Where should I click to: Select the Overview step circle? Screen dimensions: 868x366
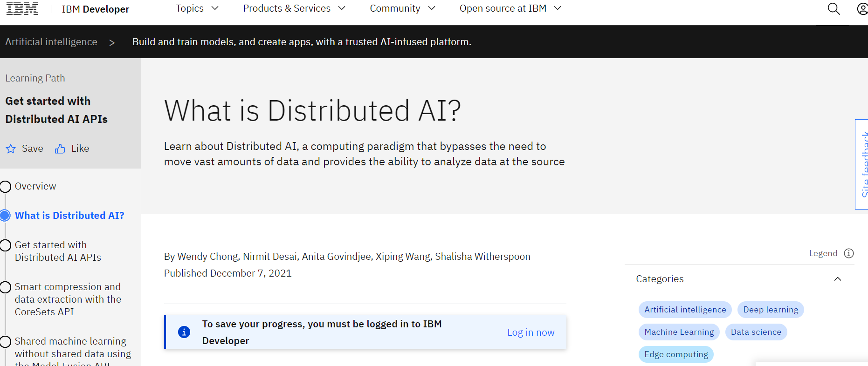point(6,187)
